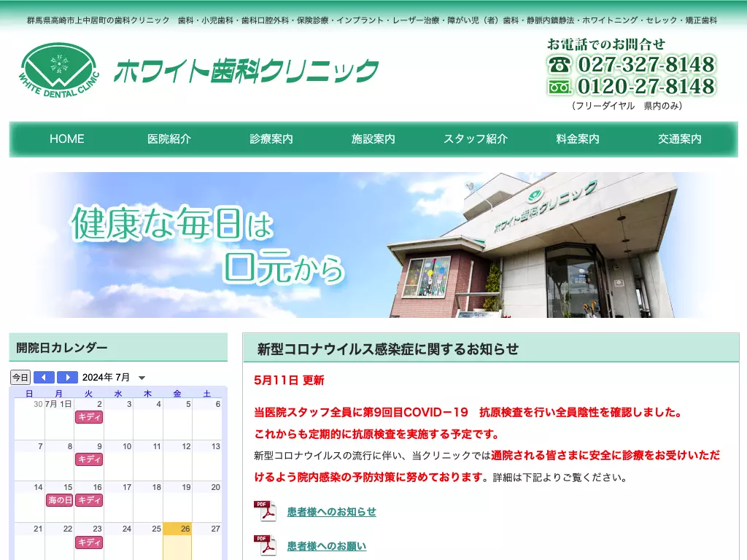Open the キディ event on July 23
The height and width of the screenshot is (560, 747).
coord(89,542)
